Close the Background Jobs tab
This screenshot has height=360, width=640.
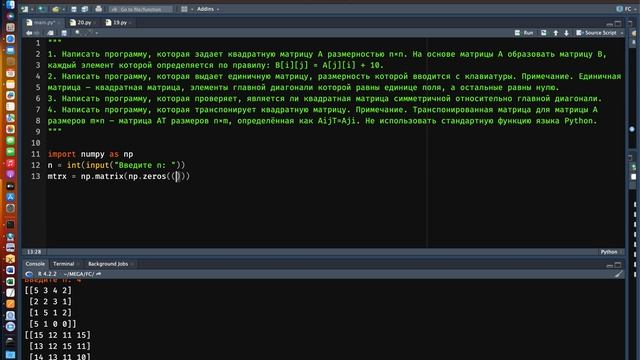point(133,264)
